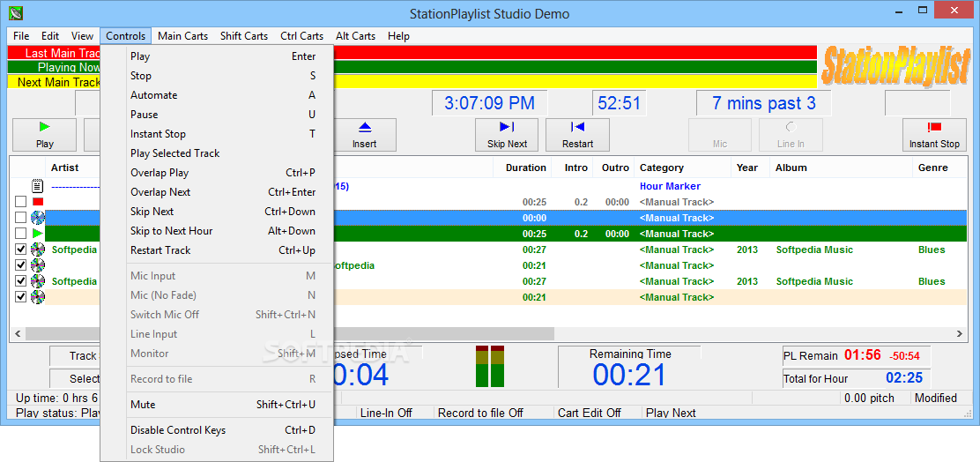Click the Category column header
980x462 pixels.
(x=683, y=168)
